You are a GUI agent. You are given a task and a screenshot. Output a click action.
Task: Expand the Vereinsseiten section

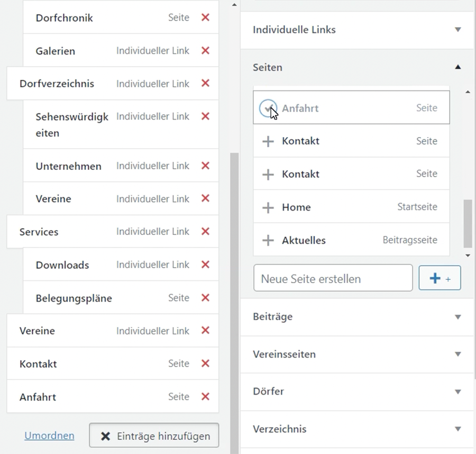pyautogui.click(x=458, y=354)
